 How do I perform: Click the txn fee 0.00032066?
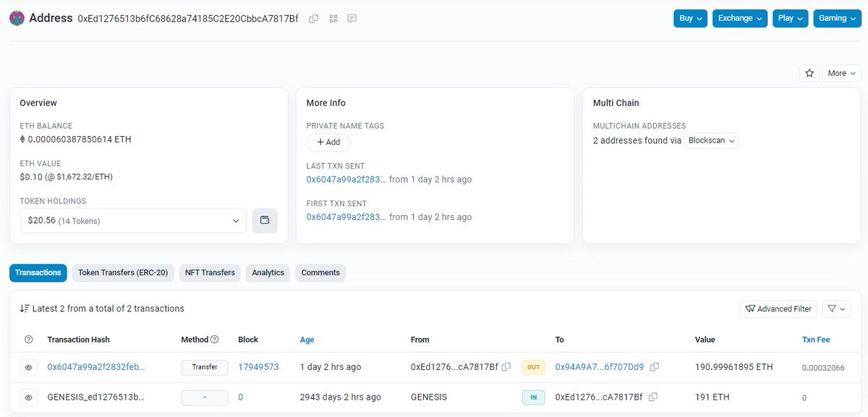click(823, 368)
